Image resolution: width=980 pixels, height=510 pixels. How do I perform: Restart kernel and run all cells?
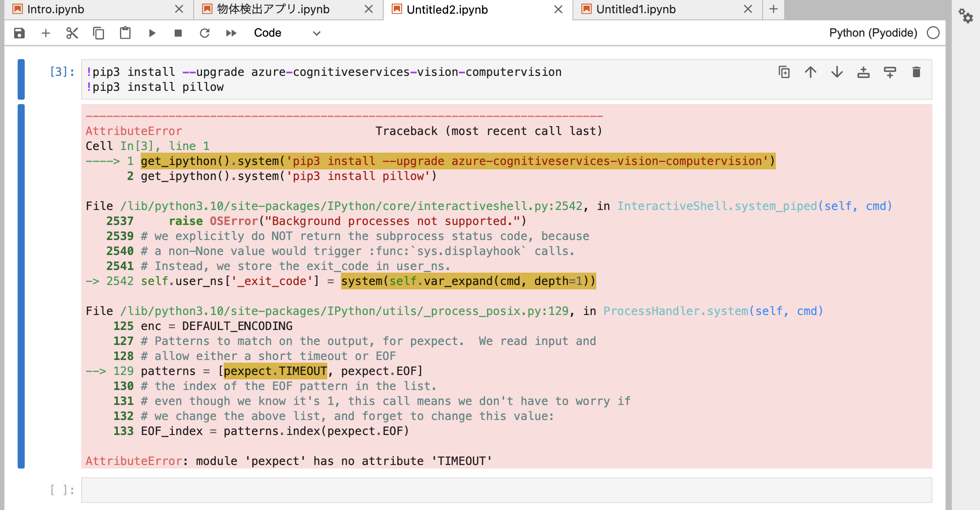[x=231, y=33]
